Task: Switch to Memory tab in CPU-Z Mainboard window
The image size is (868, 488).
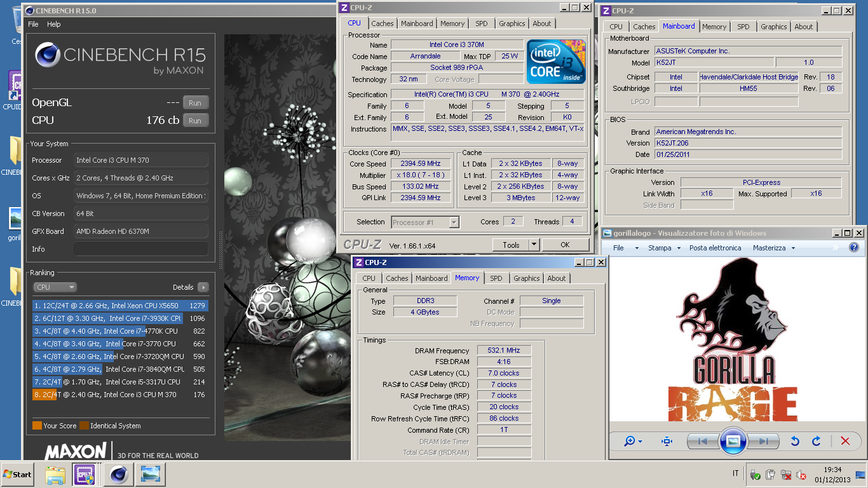Action: coord(714,27)
